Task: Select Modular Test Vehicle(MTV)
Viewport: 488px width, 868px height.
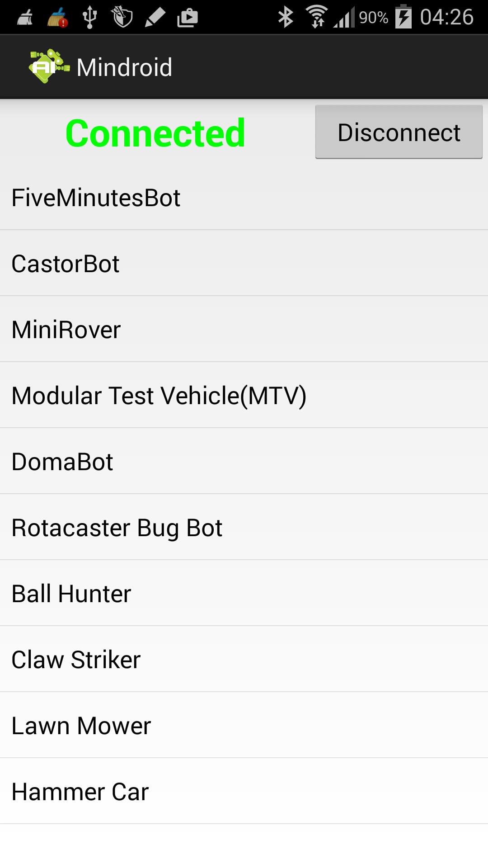Action: point(159,395)
